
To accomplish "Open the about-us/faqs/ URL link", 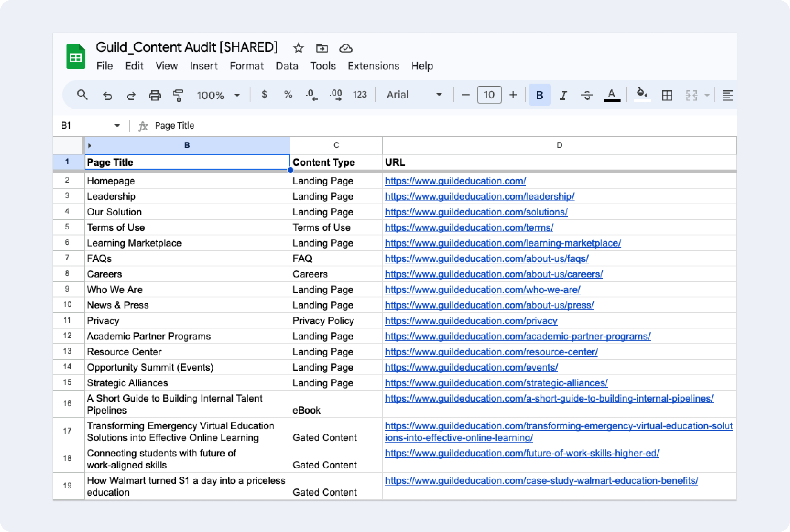I will pyautogui.click(x=486, y=259).
